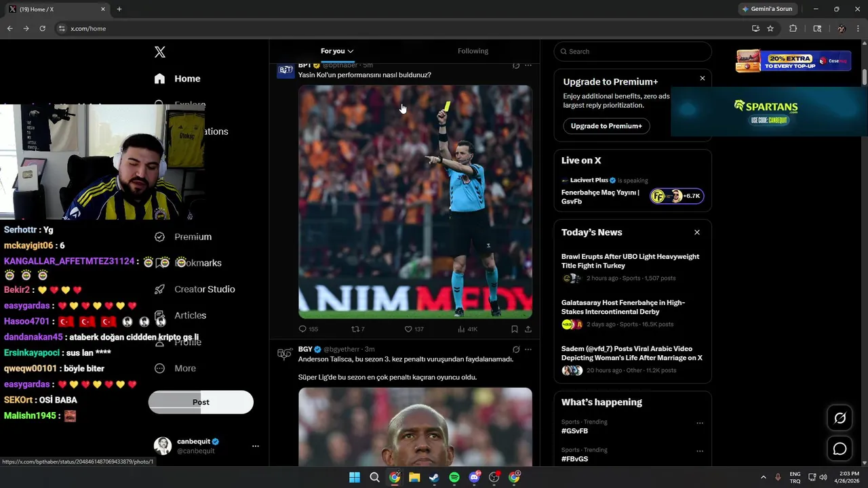Switch to the Following tab
Viewport: 868px width, 488px height.
point(473,51)
